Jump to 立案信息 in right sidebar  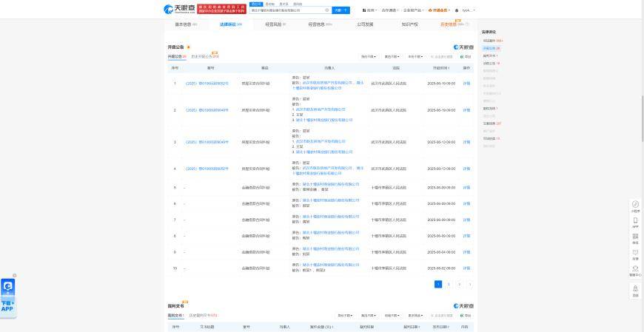point(492,123)
